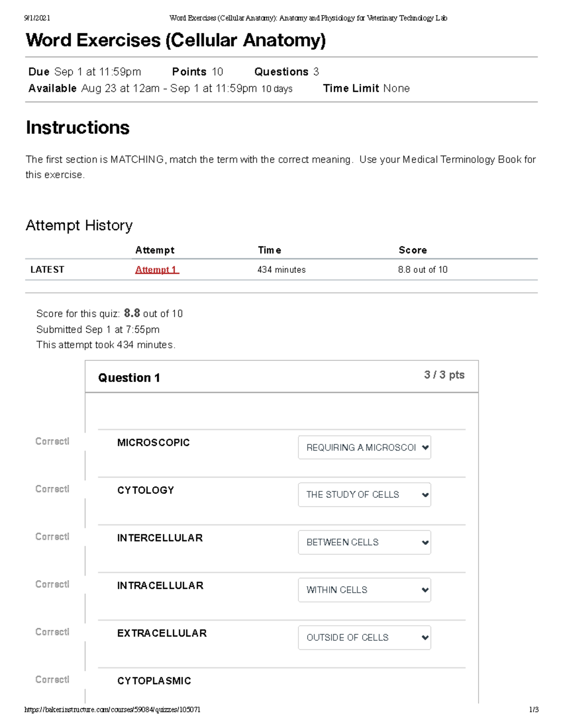Click the chevron arrow beside OUTSIDE OF CELLS

[425, 638]
